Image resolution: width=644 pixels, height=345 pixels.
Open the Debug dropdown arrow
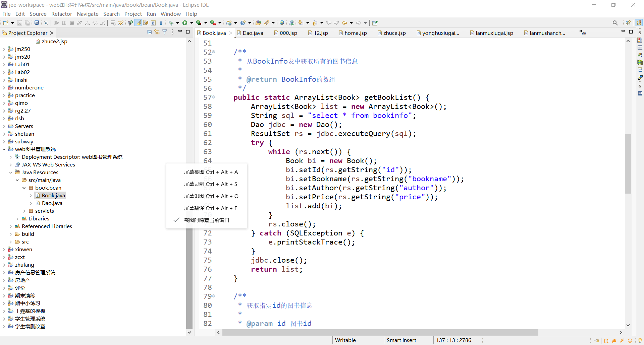pos(177,23)
